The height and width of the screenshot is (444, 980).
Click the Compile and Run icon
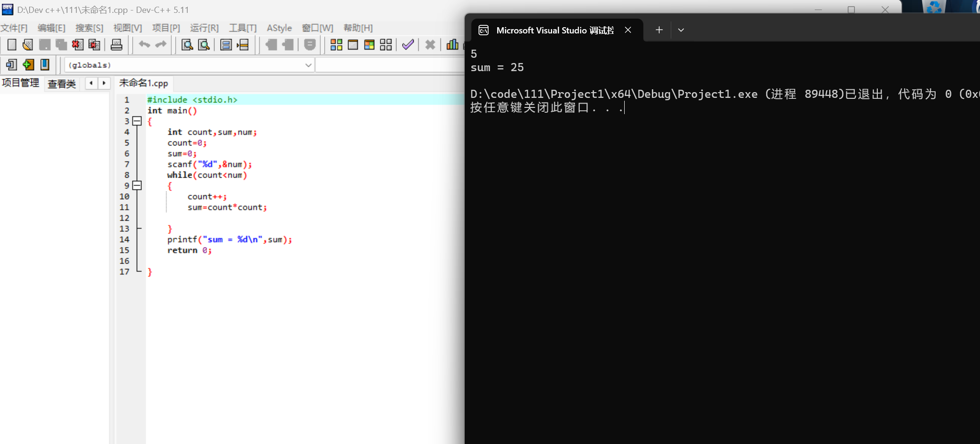coord(369,45)
